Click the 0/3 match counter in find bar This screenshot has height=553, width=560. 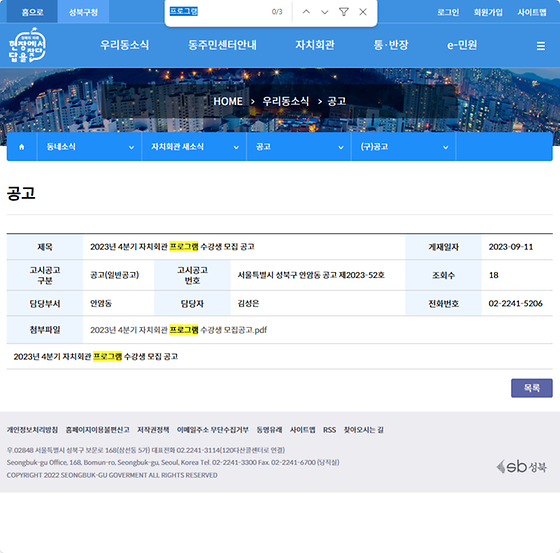[x=277, y=12]
